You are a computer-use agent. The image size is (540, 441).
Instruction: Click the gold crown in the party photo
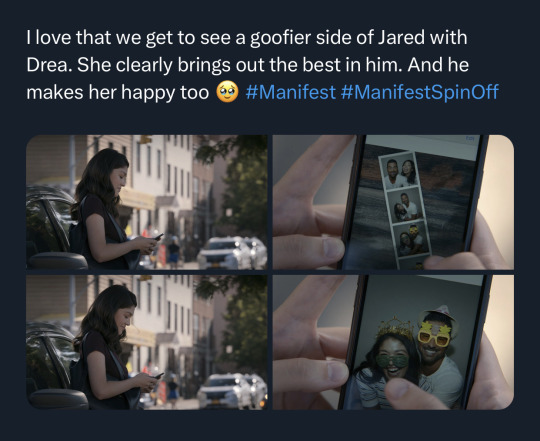click(395, 327)
